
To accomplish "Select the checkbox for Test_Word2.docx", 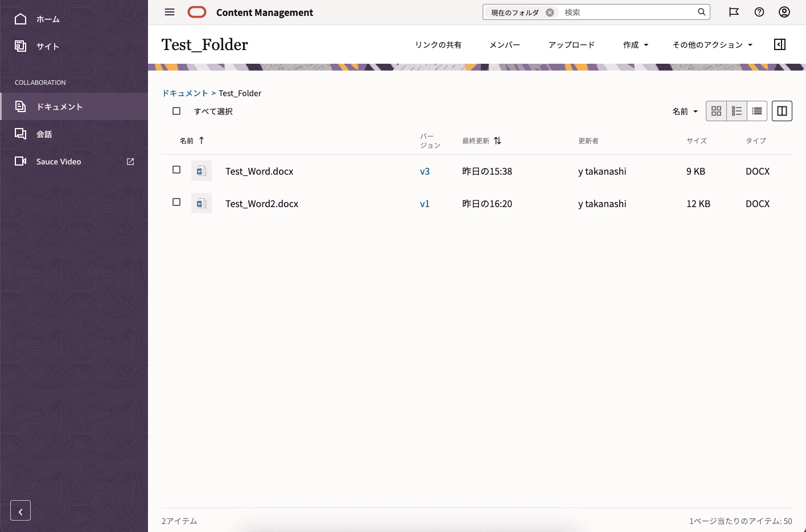I will 176,202.
